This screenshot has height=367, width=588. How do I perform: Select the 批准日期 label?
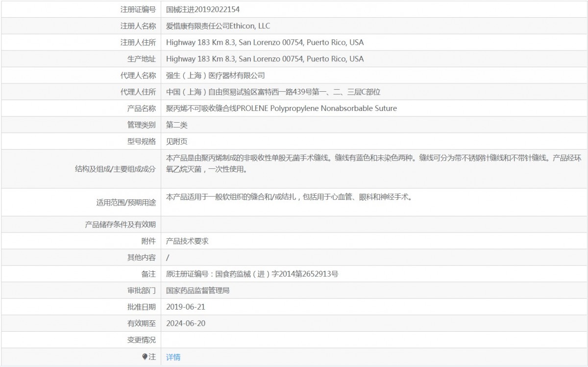coord(142,307)
